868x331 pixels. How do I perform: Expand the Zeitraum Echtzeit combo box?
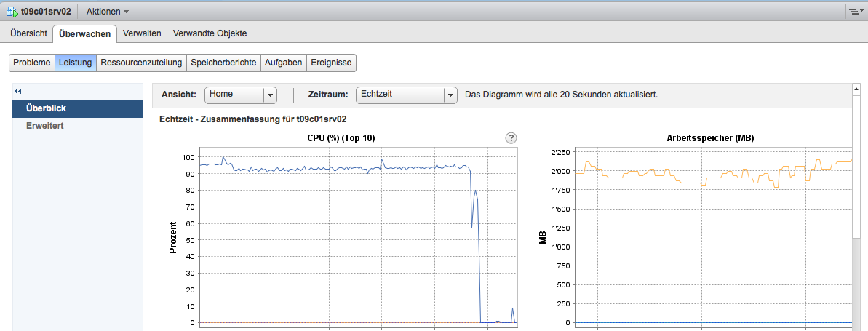pos(450,95)
